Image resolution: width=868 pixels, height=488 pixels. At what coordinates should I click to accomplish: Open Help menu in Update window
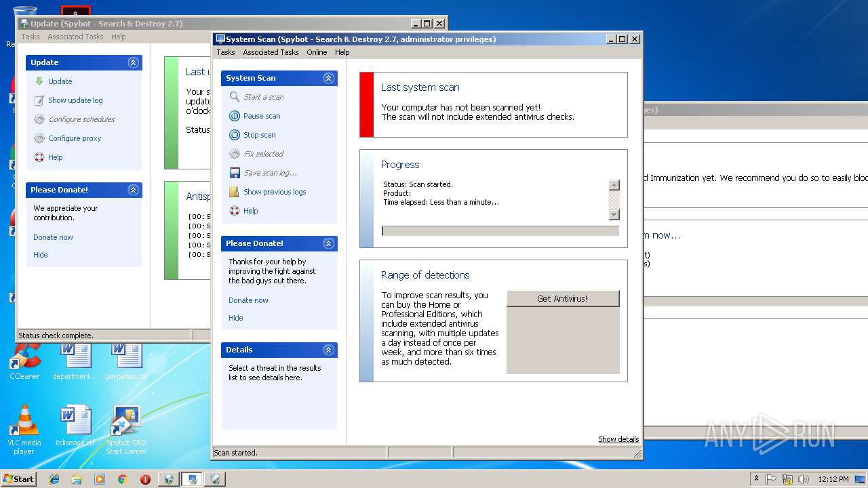119,37
